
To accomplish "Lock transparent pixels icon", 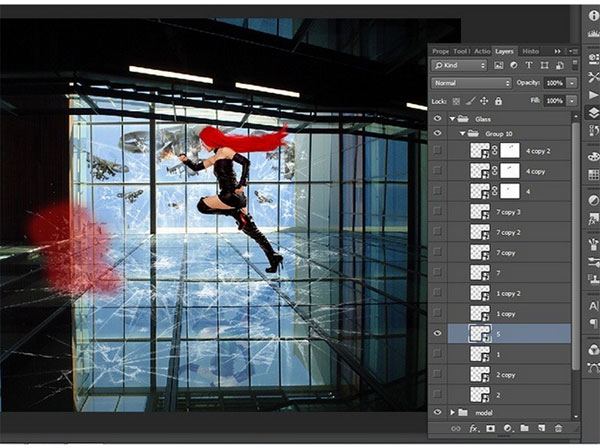I will pyautogui.click(x=456, y=101).
